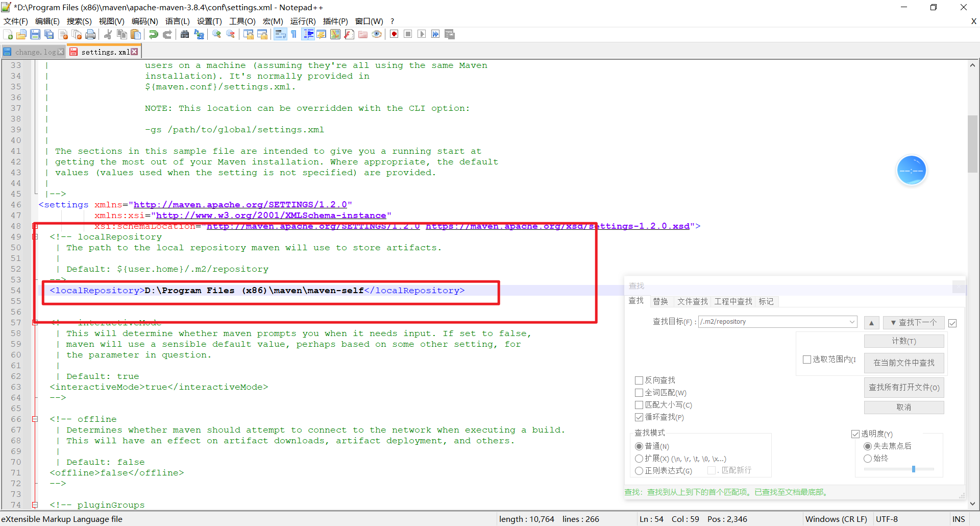Switch to the 标记 tab
Viewport: 980px width, 526px height.
(x=766, y=301)
